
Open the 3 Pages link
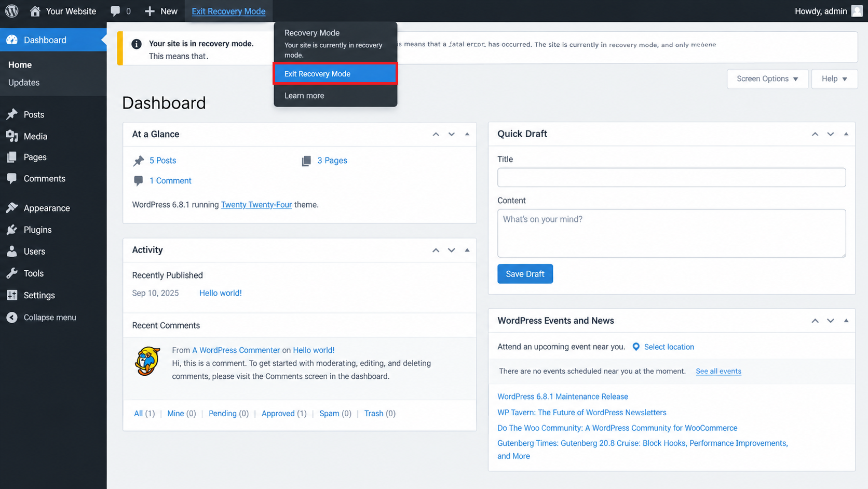[x=332, y=161]
